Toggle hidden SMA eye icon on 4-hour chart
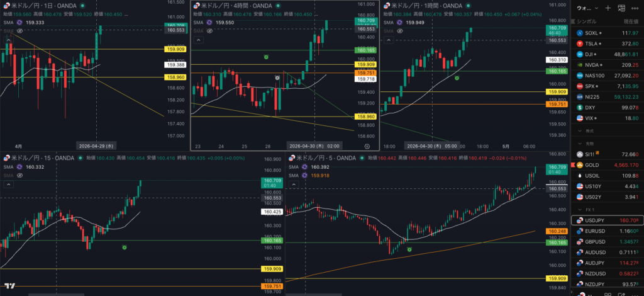 coord(211,31)
